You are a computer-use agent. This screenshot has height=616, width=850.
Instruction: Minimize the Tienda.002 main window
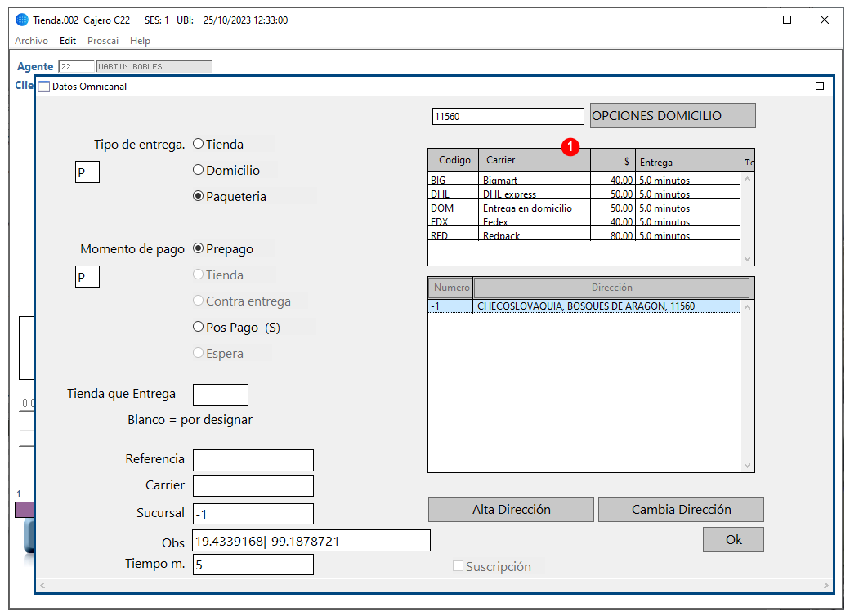pyautogui.click(x=750, y=20)
